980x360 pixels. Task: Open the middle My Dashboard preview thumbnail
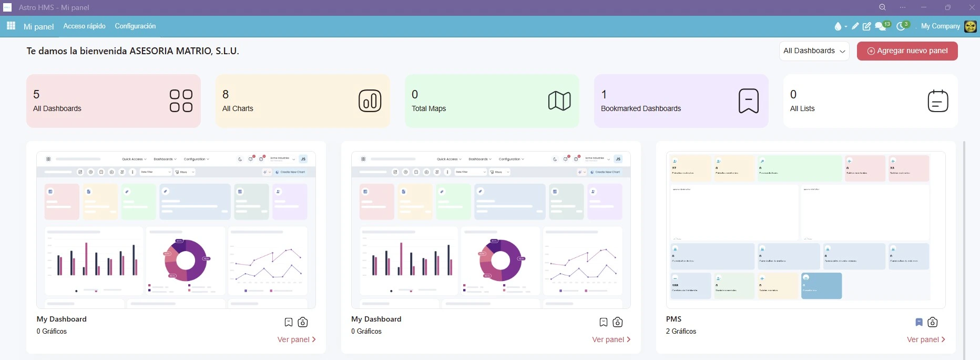491,230
